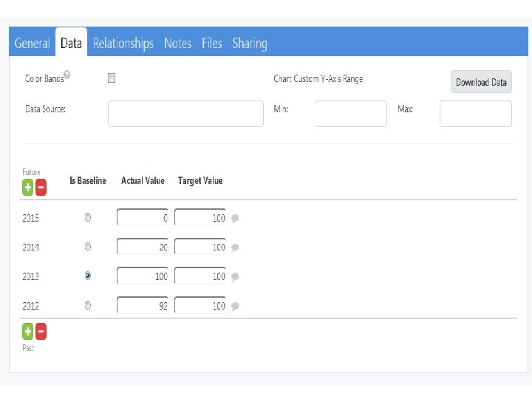Open comment bubble for 2012 row
532x399 pixels.
pyautogui.click(x=235, y=306)
